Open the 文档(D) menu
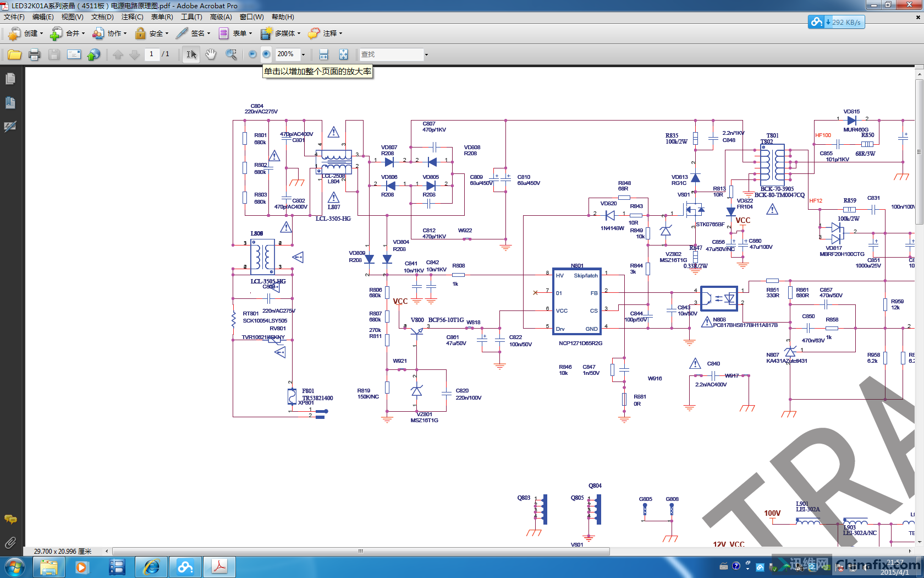 [102, 17]
